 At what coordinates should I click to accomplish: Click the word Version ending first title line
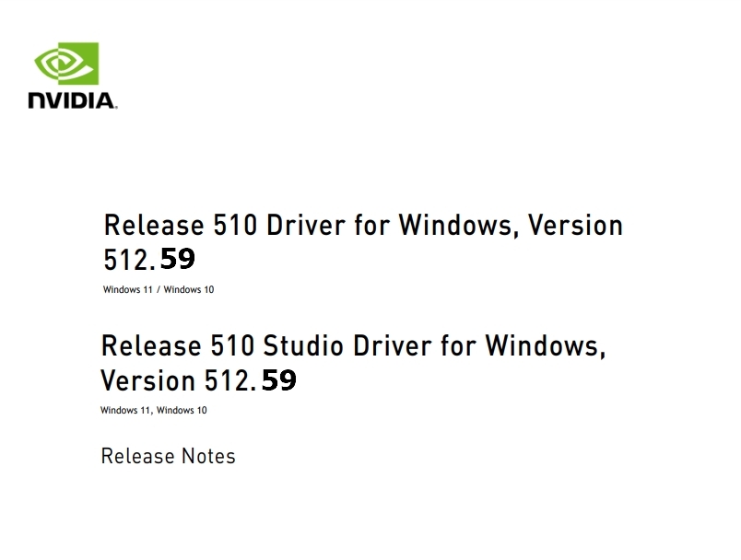point(575,225)
